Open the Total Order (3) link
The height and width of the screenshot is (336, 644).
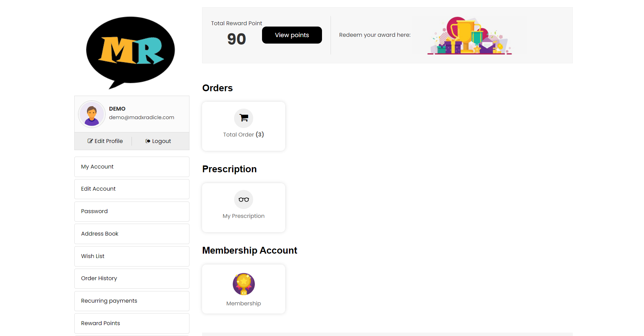[x=244, y=134]
